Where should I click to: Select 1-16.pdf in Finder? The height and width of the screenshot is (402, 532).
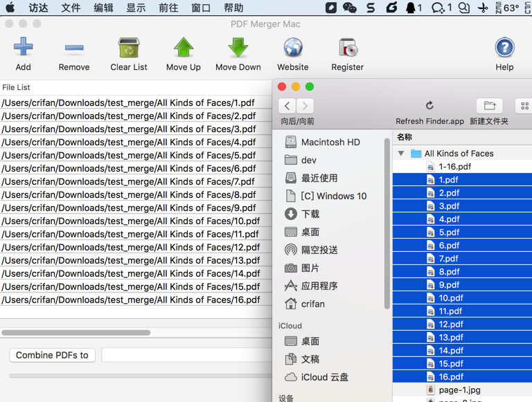[462, 167]
